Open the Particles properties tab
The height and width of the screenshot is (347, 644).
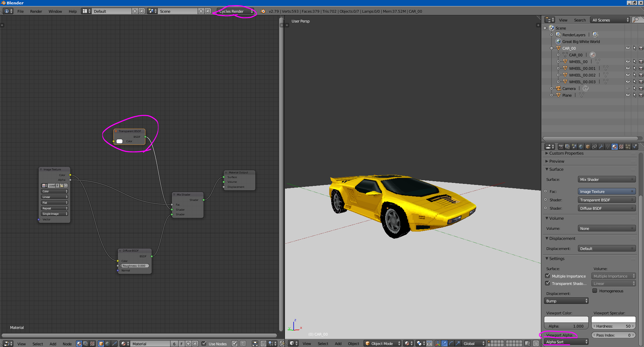click(628, 147)
